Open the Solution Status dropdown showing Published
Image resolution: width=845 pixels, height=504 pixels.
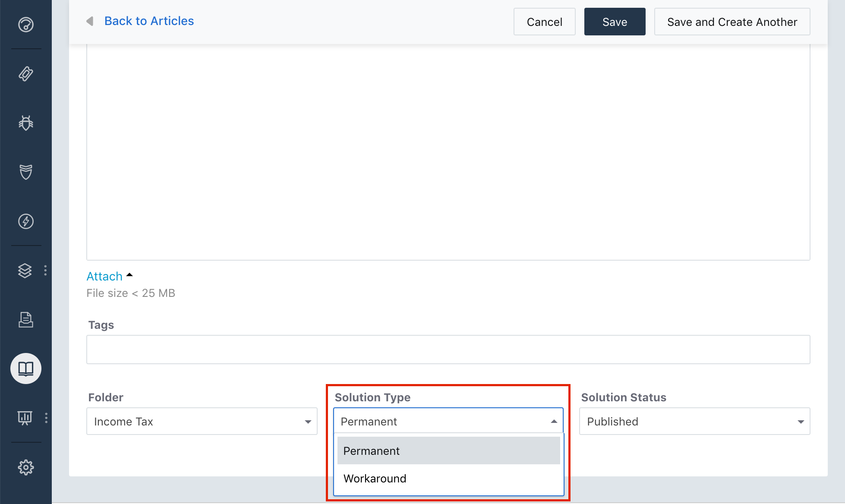[694, 421]
